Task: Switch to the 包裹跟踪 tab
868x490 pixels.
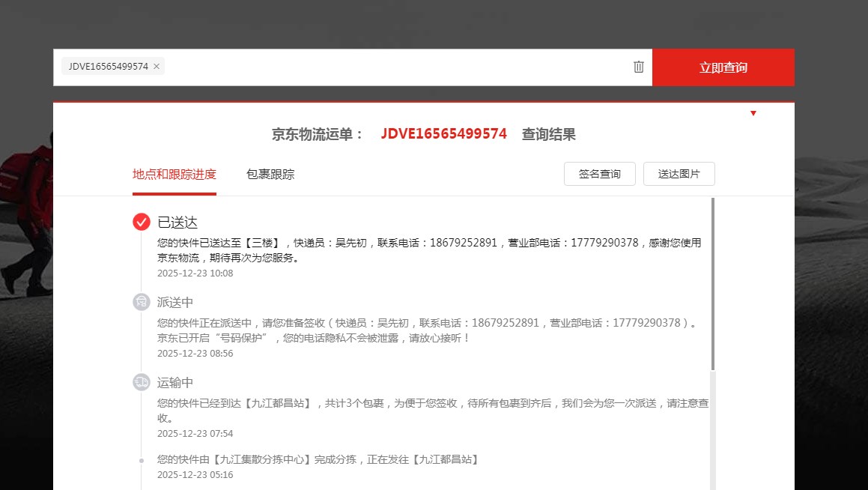Action: coord(270,175)
